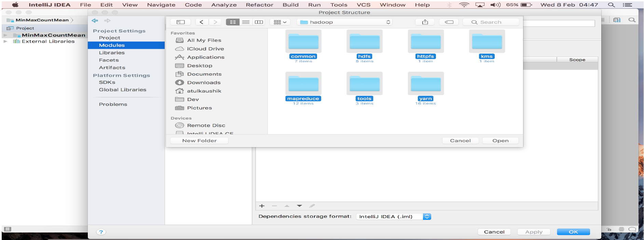Select the common folder
The image size is (644, 240).
click(x=303, y=46)
